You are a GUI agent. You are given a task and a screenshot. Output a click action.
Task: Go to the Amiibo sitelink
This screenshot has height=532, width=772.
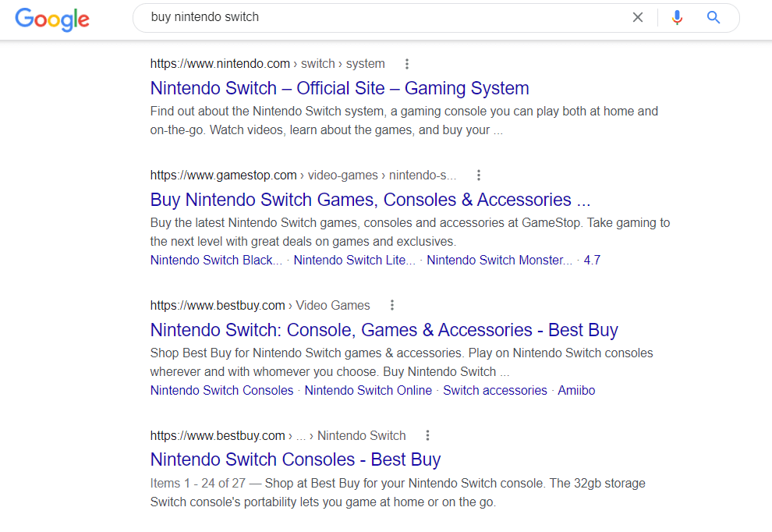click(x=576, y=391)
